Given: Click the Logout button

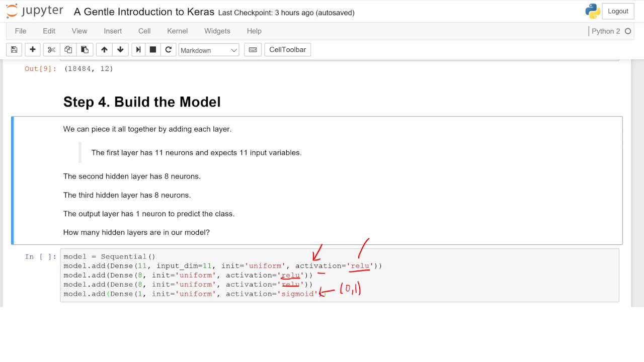Looking at the screenshot, I should click(618, 12).
